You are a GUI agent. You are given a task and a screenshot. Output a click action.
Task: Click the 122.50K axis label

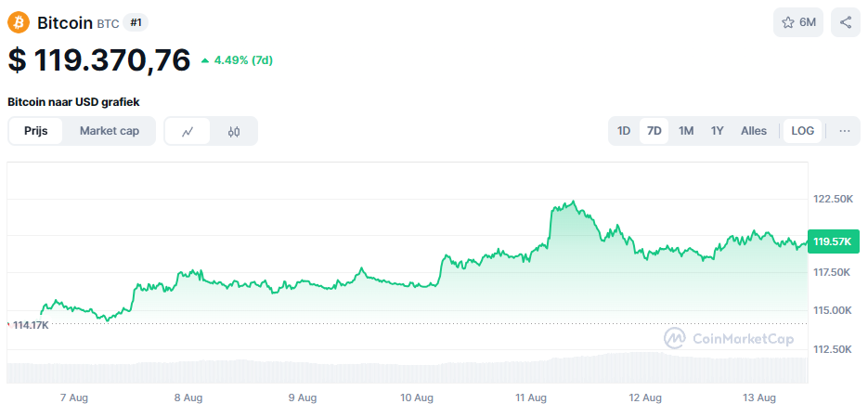(x=832, y=199)
